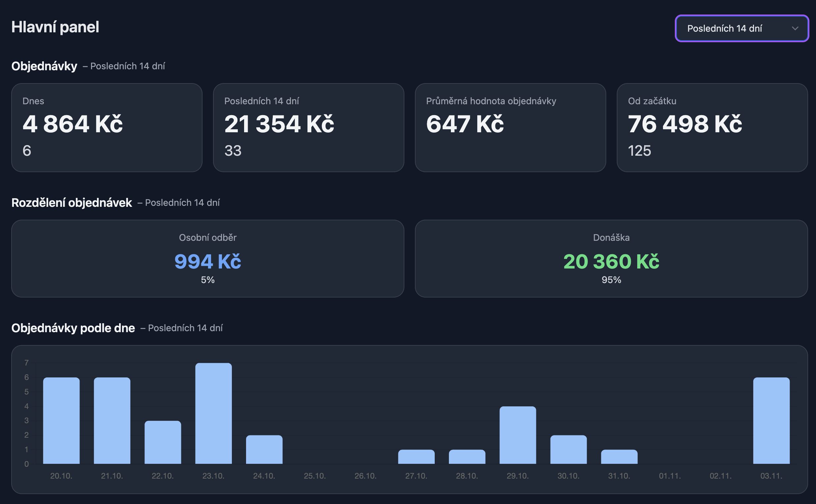Click the Průměrná hodnota objednávky card
The width and height of the screenshot is (816, 504).
pos(510,127)
